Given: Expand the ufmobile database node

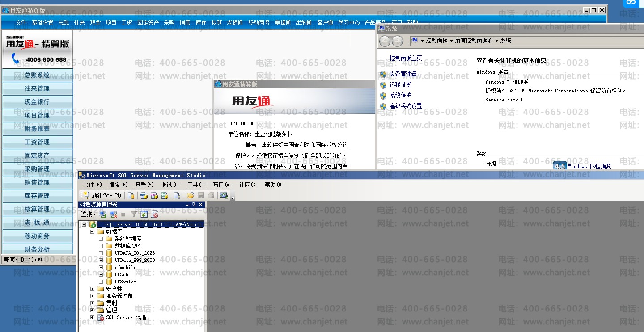Looking at the screenshot, I should [101, 267].
